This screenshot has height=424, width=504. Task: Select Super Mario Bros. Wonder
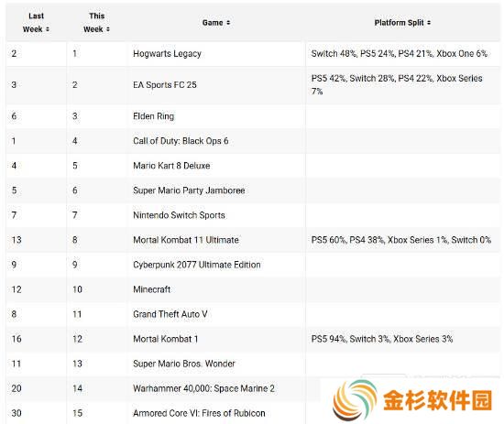click(184, 364)
